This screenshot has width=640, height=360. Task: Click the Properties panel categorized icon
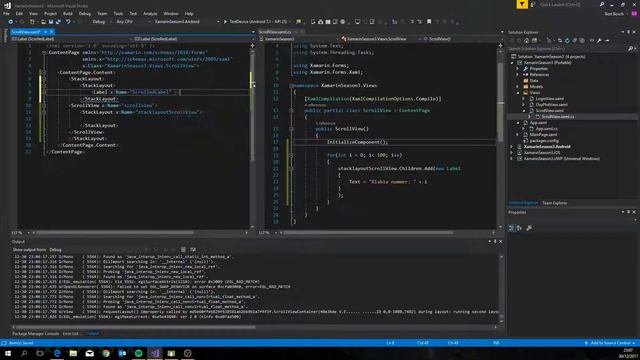511,228
